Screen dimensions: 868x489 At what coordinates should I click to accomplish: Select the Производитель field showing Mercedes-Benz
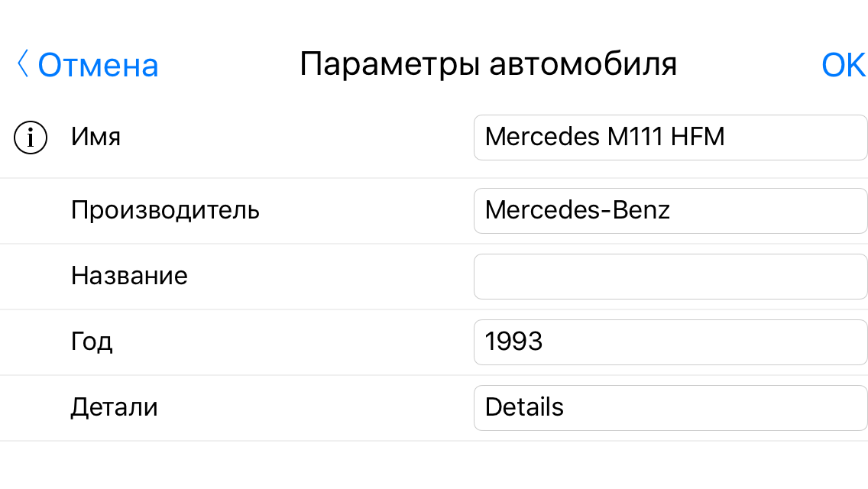click(670, 210)
